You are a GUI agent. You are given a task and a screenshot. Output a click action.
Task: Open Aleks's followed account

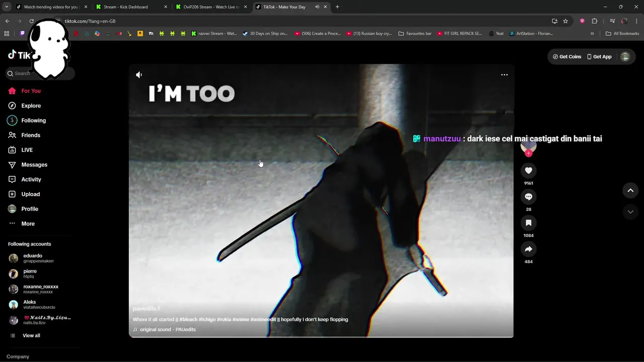pos(39,305)
